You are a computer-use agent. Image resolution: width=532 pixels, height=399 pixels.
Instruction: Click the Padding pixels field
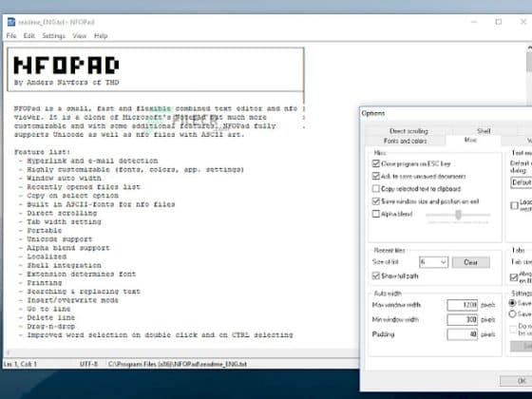(x=462, y=334)
